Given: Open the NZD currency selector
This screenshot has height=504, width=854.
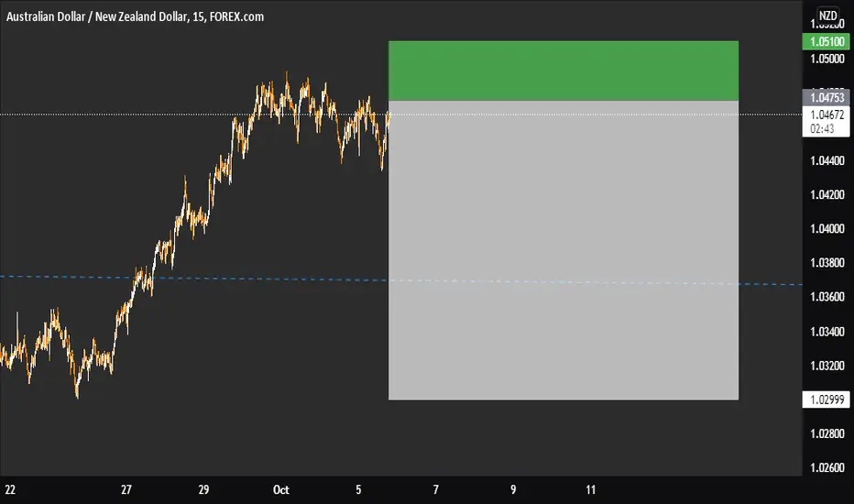Looking at the screenshot, I should [x=827, y=16].
